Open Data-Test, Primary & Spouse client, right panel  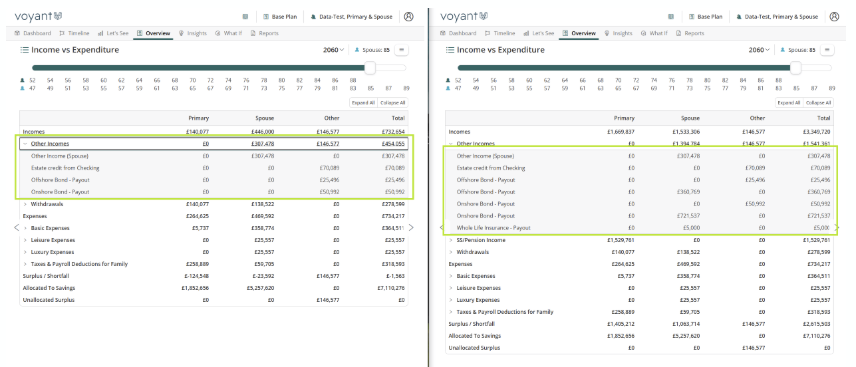pos(777,17)
